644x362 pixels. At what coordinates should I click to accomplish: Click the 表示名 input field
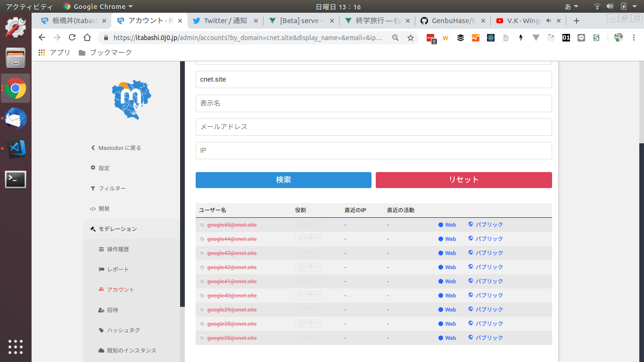click(373, 103)
